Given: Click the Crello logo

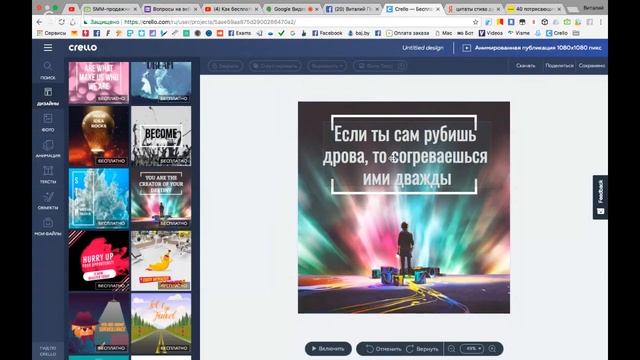Looking at the screenshot, I should coord(83,48).
